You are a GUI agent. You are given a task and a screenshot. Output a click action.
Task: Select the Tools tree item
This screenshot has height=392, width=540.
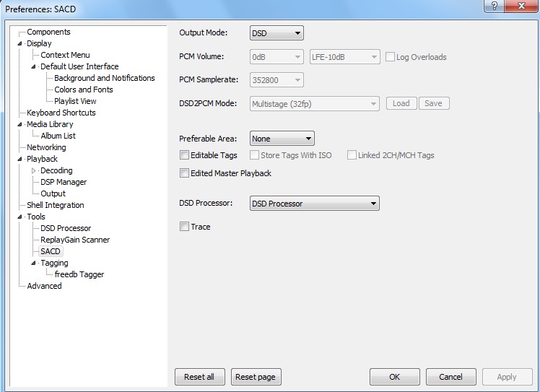(x=36, y=217)
